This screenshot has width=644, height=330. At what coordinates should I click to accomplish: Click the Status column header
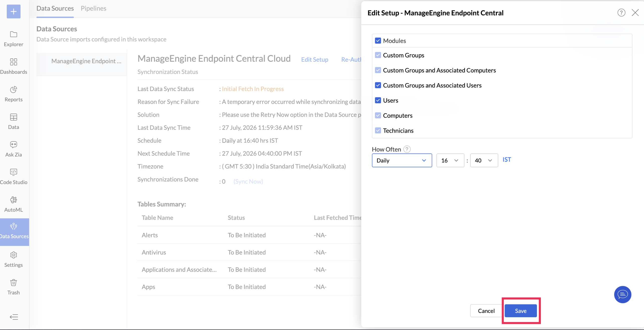point(236,218)
